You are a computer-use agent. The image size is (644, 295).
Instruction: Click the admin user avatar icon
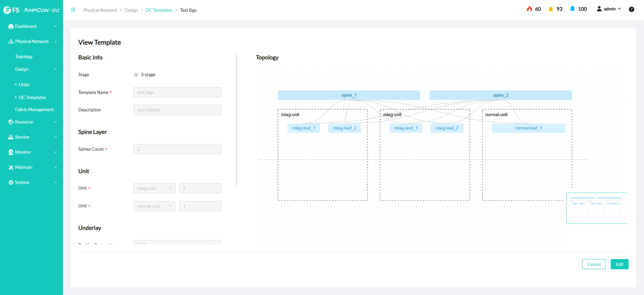coord(599,9)
